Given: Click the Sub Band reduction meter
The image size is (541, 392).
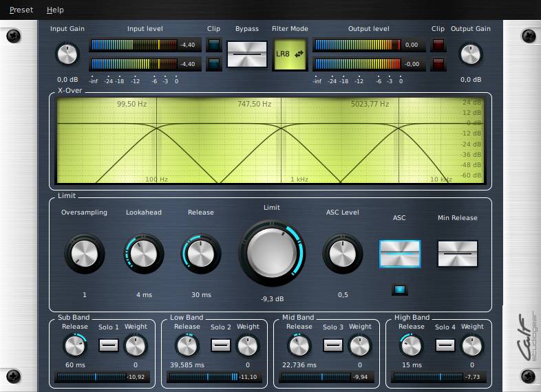Looking at the screenshot, I should pyautogui.click(x=102, y=377).
